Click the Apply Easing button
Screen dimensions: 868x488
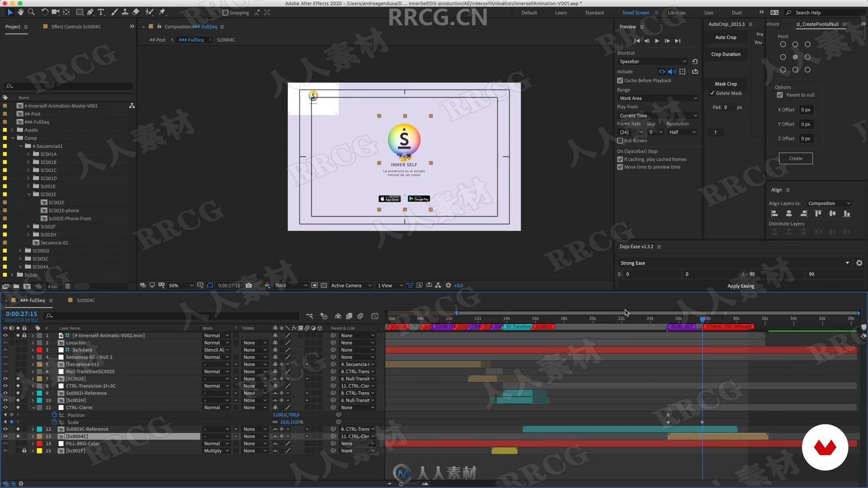pos(741,286)
